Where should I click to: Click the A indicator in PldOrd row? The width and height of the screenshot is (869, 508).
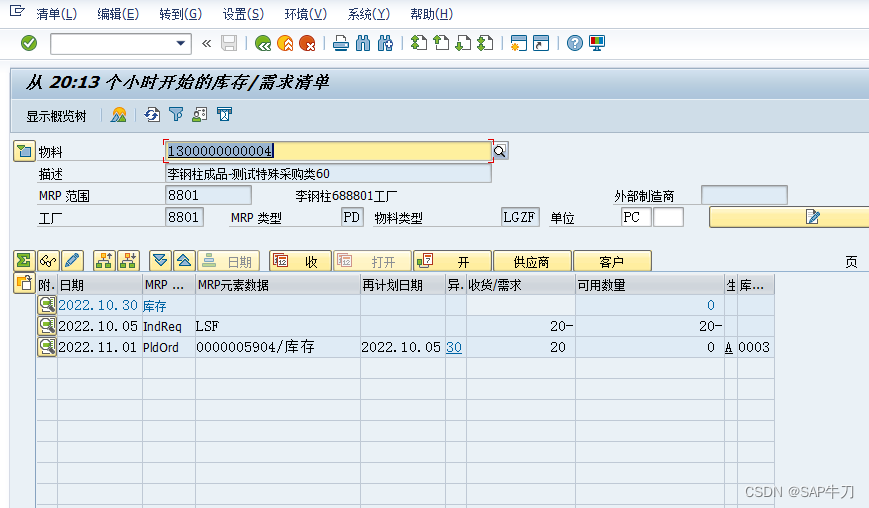(729, 347)
